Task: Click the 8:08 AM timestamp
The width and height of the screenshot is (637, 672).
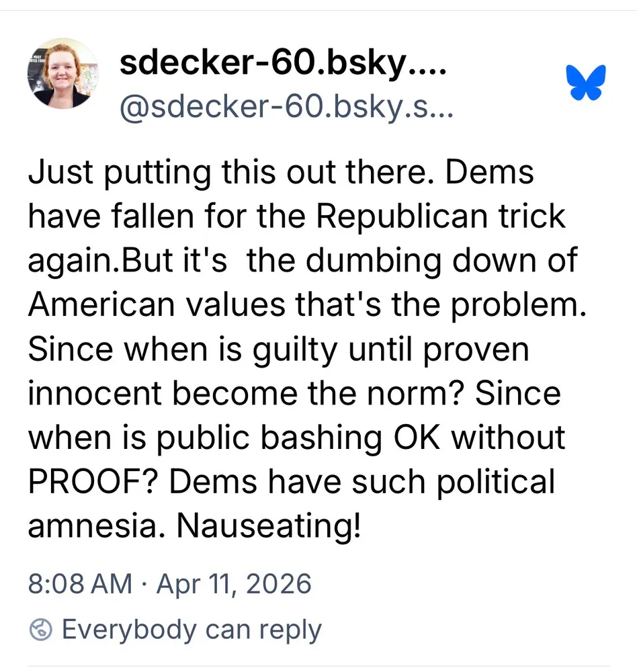Action: [x=80, y=583]
